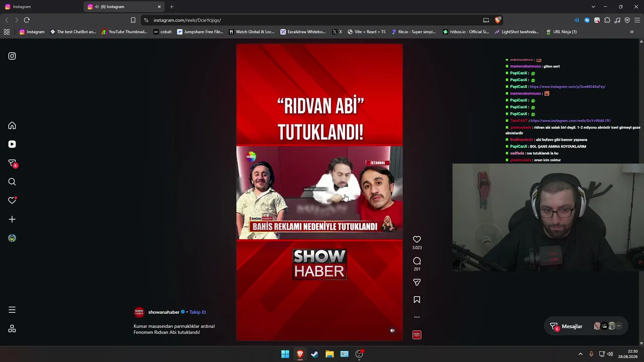644x362 pixels.
Task: Create a new post with plus icon
Action: coord(12,219)
